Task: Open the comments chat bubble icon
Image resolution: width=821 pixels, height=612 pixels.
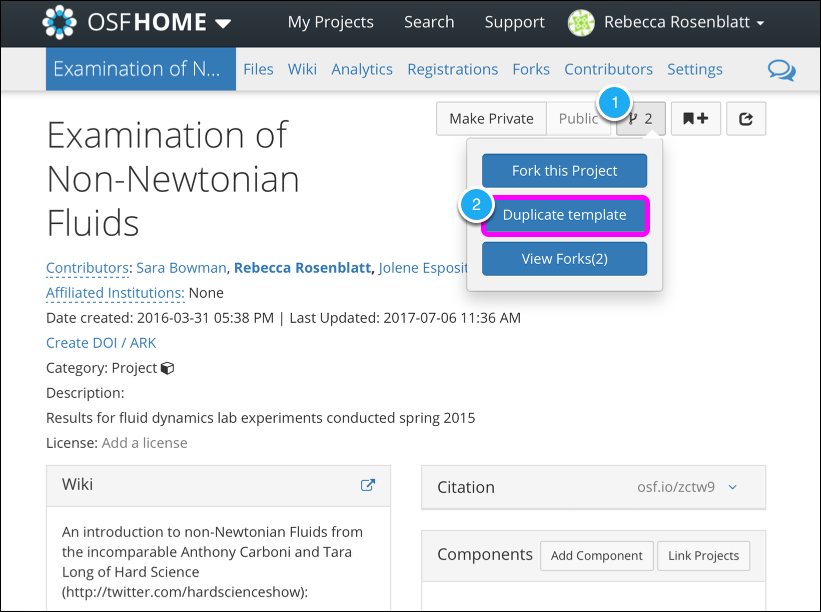Action: 782,70
